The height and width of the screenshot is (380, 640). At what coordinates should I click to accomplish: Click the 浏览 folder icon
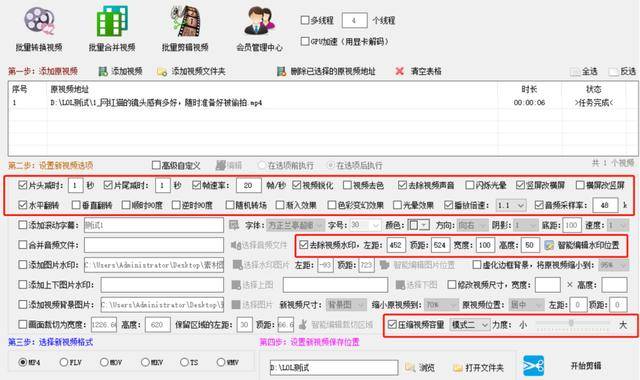pos(410,368)
